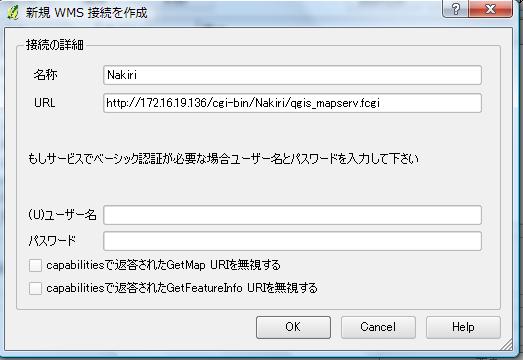Focus the (U)ユーザー名 username input box

[x=293, y=215]
